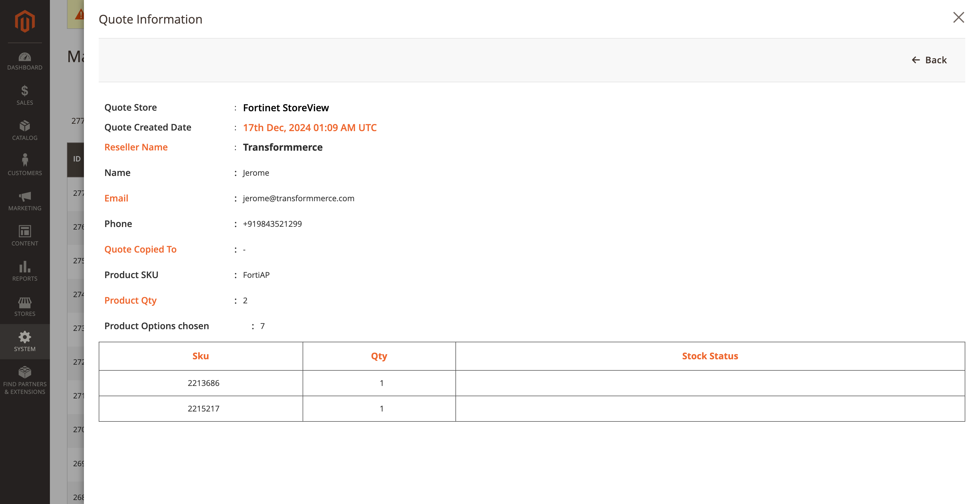
Task: Select the Content sidebar icon
Action: [24, 234]
